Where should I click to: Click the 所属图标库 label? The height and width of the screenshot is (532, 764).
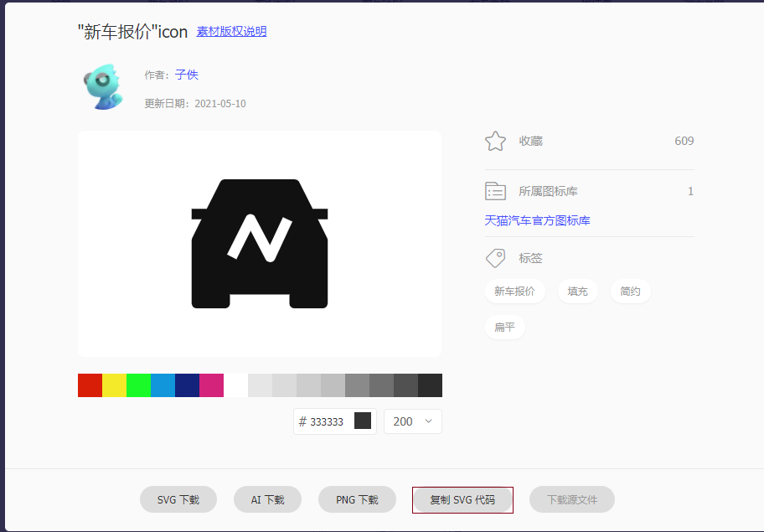point(548,191)
